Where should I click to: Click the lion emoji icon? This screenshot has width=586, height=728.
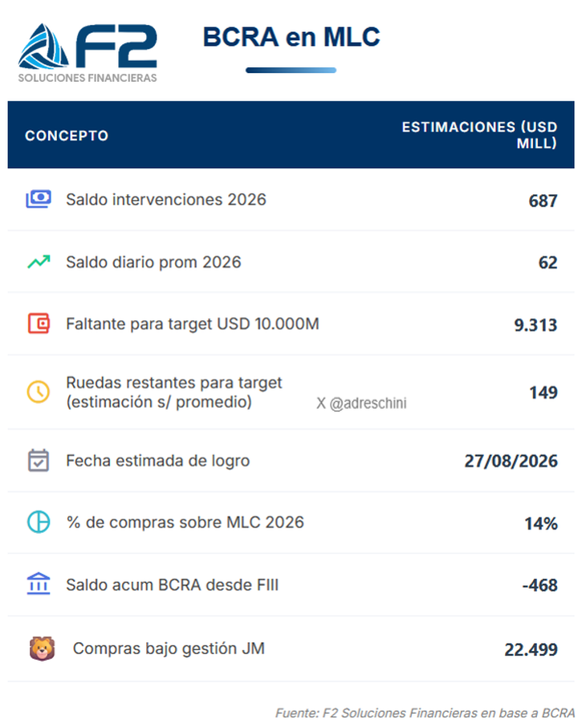pos(42,649)
